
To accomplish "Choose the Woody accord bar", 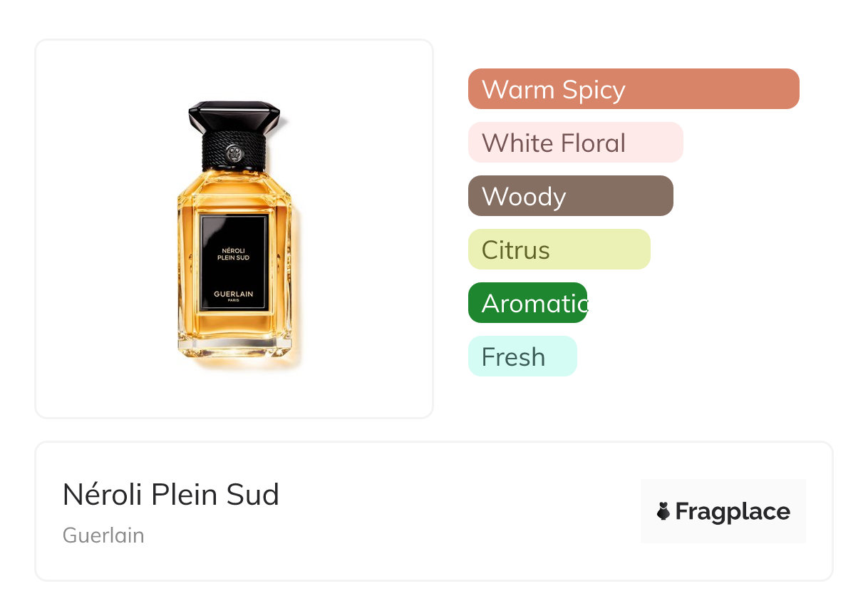I will [570, 196].
